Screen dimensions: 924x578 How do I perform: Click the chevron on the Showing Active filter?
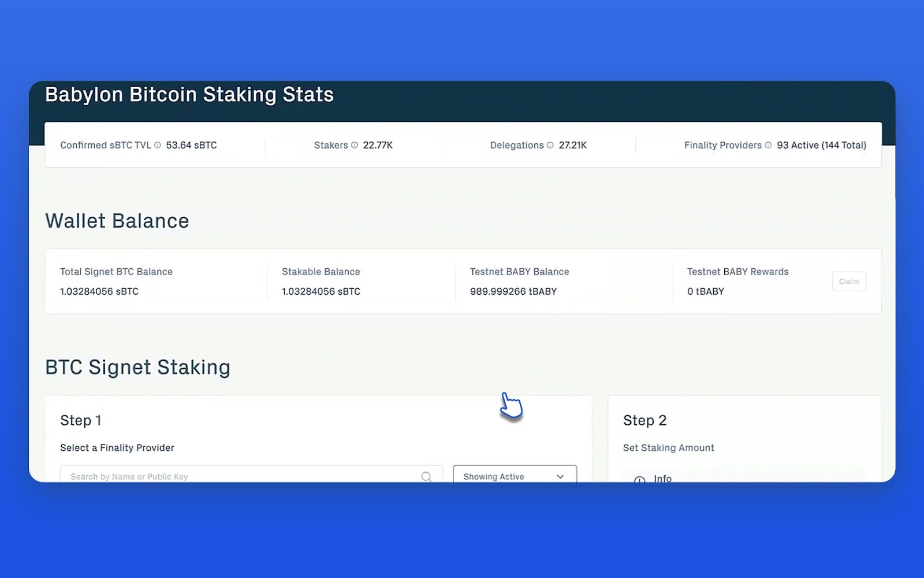click(x=560, y=476)
